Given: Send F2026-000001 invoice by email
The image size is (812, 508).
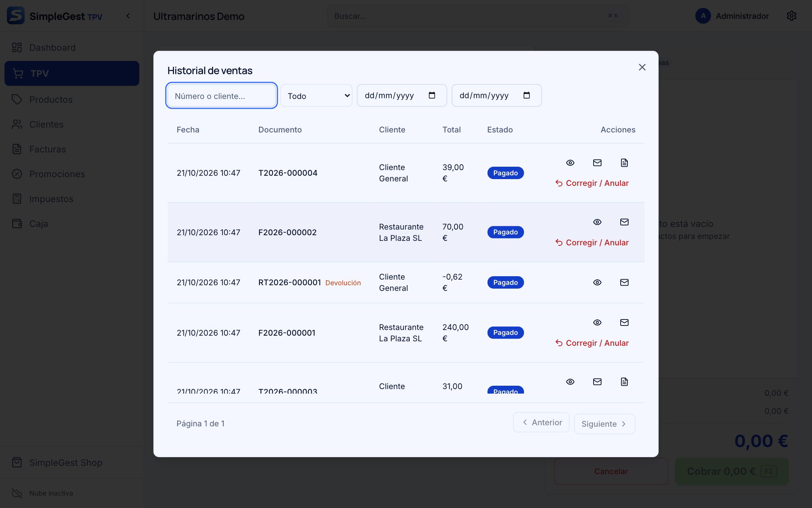Looking at the screenshot, I should (x=624, y=322).
